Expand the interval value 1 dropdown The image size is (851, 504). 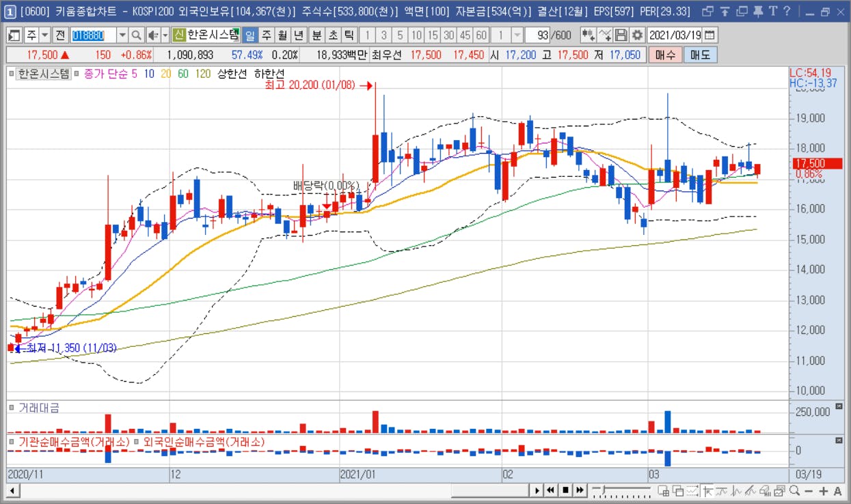point(517,35)
